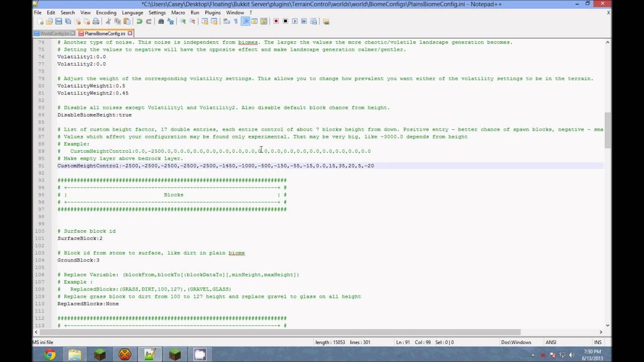Screen dimensions: 644x362
Task: Open the File menu
Action: coord(38,13)
